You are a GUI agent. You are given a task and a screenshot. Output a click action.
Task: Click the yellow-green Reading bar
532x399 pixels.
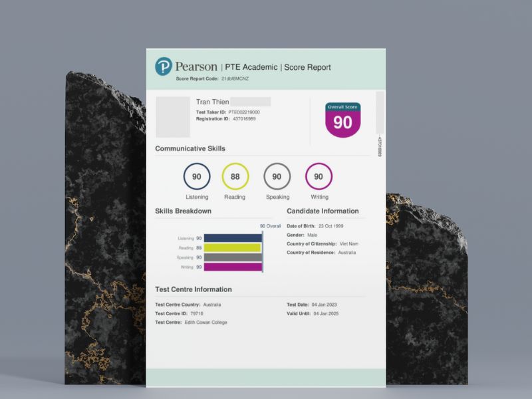tap(232, 247)
